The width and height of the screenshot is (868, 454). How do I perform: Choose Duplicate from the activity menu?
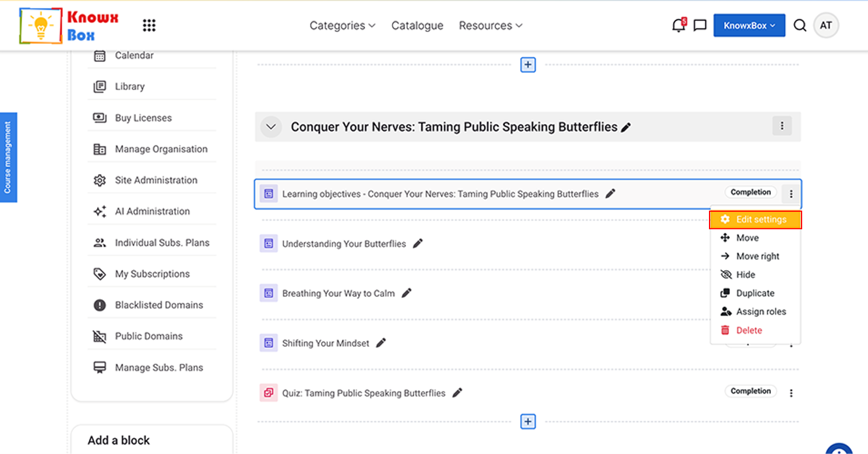pyautogui.click(x=755, y=293)
